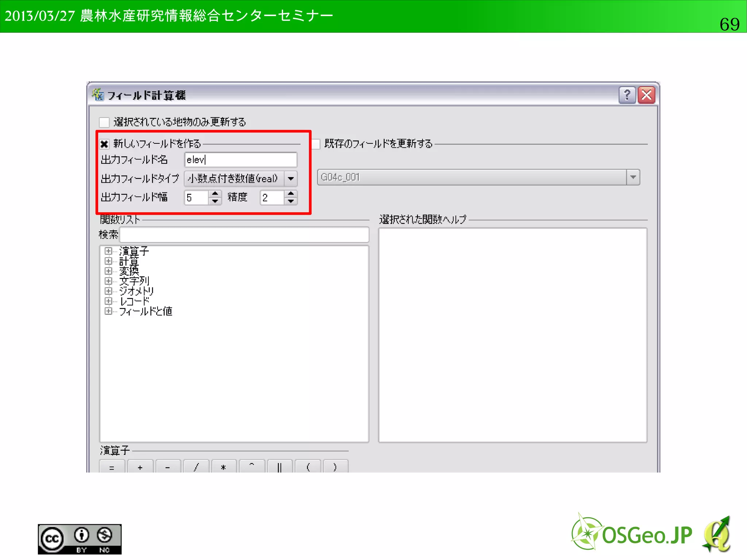Decrease 出力フィールド幅 with down arrow

point(215,201)
